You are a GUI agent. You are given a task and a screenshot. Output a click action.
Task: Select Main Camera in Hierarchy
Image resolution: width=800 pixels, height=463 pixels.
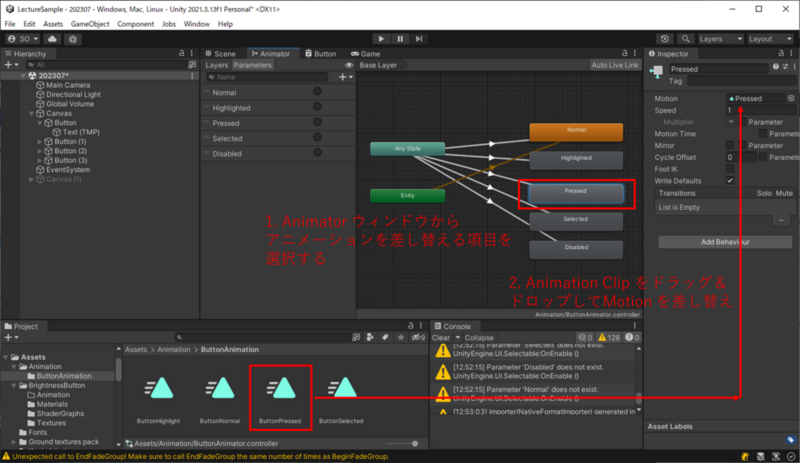pyautogui.click(x=68, y=85)
